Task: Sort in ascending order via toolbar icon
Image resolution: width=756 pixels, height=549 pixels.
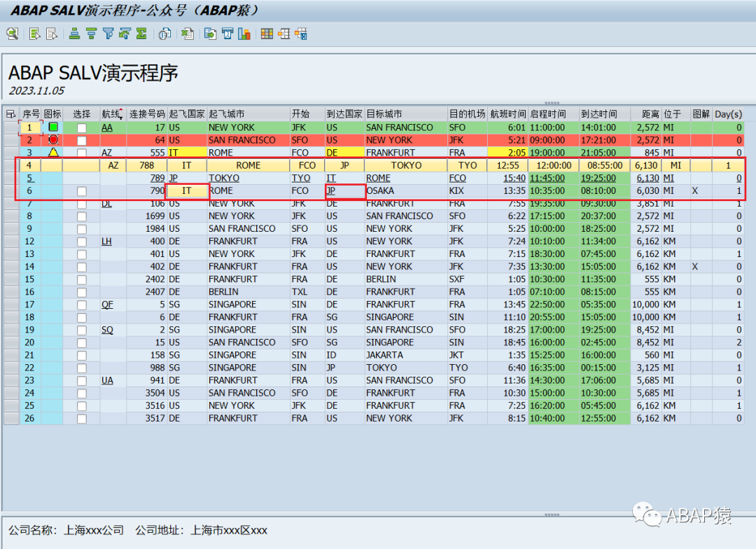Action: pyautogui.click(x=75, y=34)
